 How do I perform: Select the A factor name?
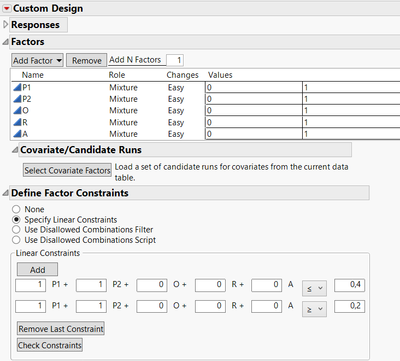(x=25, y=134)
